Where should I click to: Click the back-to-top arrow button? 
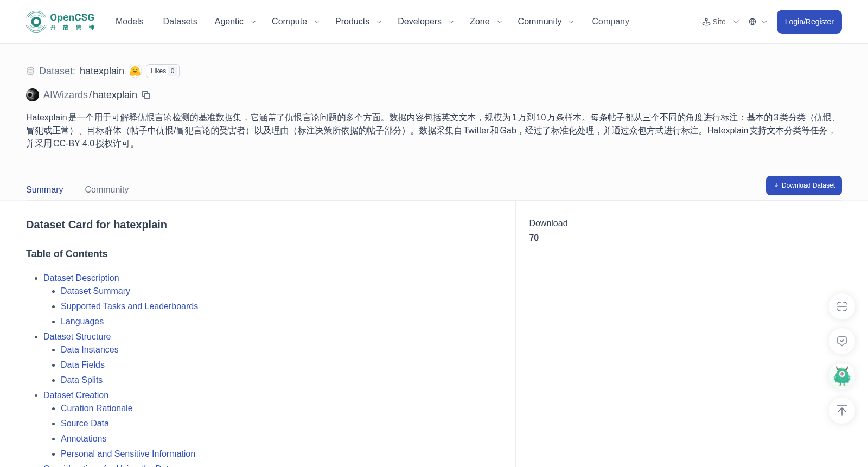tap(842, 411)
